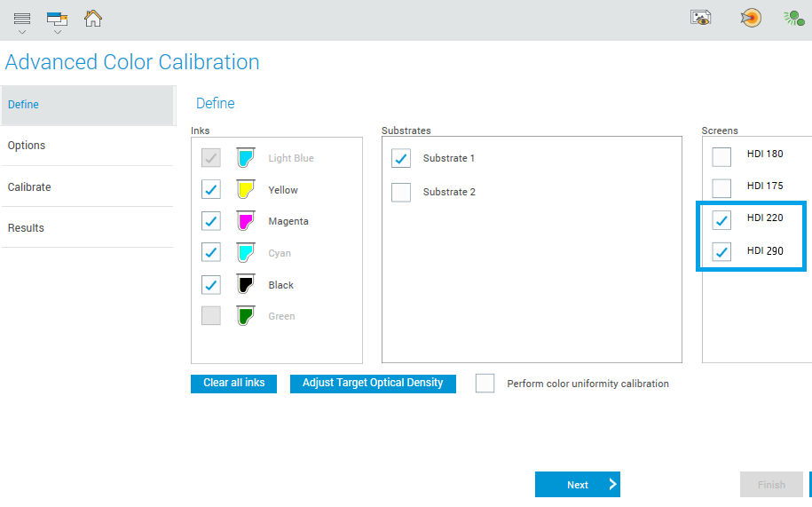Switch to the Results step
This screenshot has height=507, width=812.
tap(88, 228)
